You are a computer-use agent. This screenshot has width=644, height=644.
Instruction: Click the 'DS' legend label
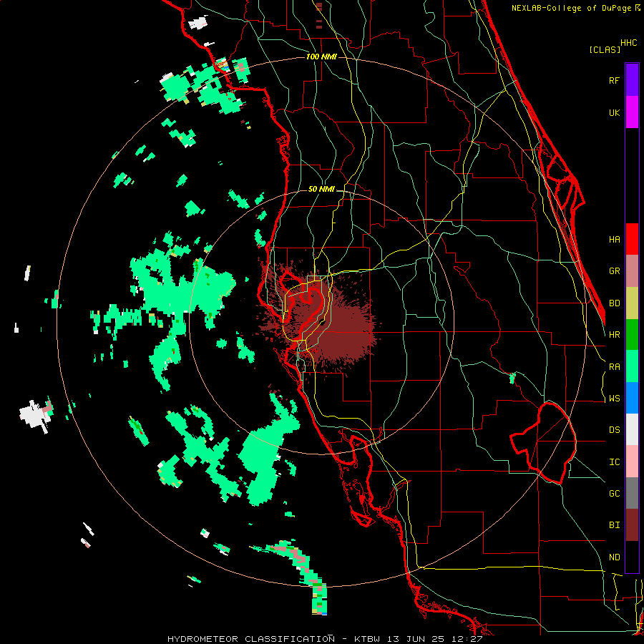point(615,430)
